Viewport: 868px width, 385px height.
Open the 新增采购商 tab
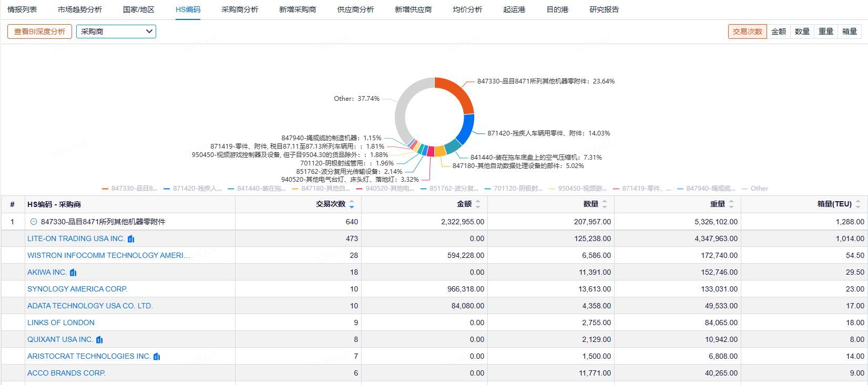click(x=298, y=9)
